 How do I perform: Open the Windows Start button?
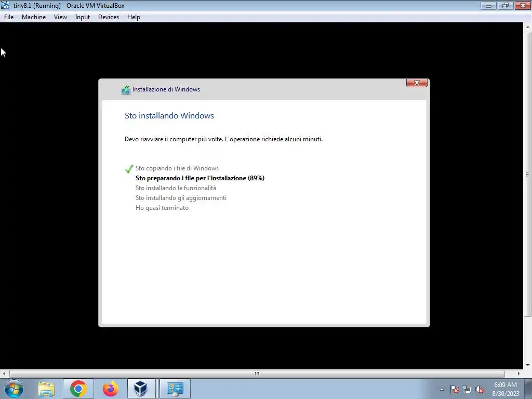point(14,389)
